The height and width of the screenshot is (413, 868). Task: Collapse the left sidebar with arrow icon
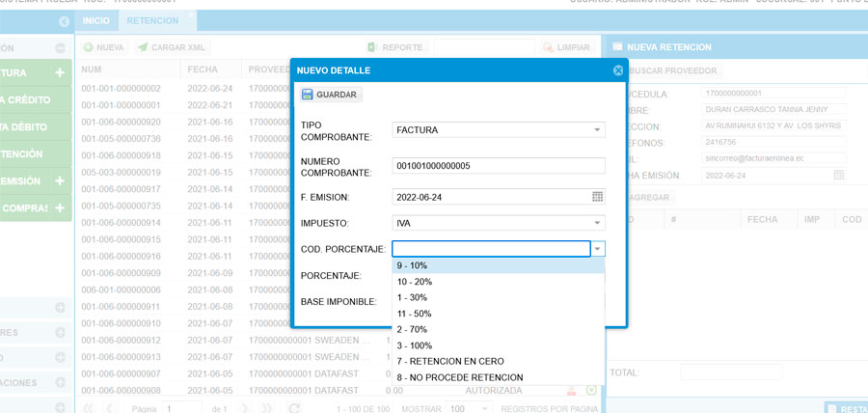click(64, 20)
